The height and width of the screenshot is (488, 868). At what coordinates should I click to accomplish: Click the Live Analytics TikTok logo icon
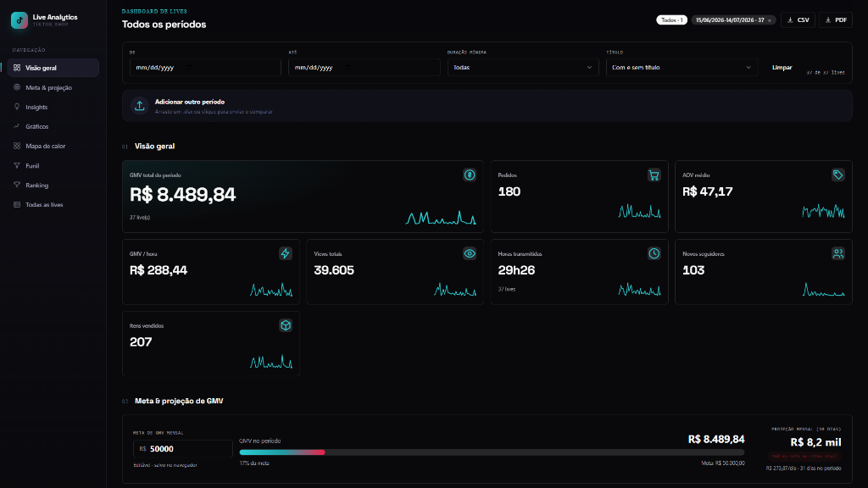(x=19, y=20)
